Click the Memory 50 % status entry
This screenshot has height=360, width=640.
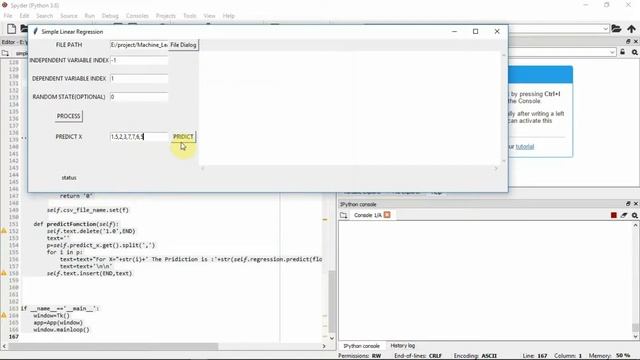610,356
